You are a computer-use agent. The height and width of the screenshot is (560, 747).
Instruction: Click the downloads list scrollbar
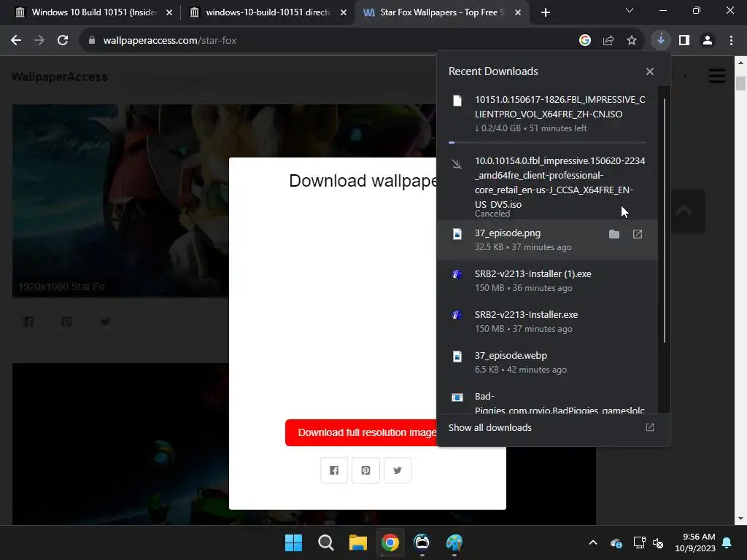[664, 220]
